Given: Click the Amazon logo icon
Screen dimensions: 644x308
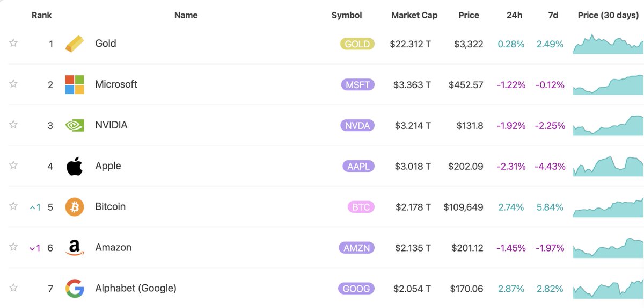Looking at the screenshot, I should [75, 248].
